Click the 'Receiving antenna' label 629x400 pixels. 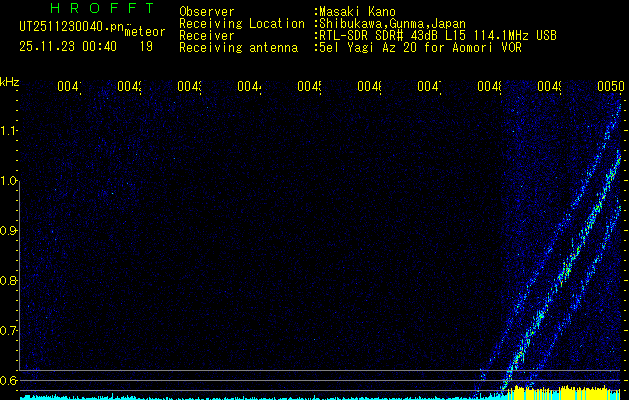click(x=239, y=48)
